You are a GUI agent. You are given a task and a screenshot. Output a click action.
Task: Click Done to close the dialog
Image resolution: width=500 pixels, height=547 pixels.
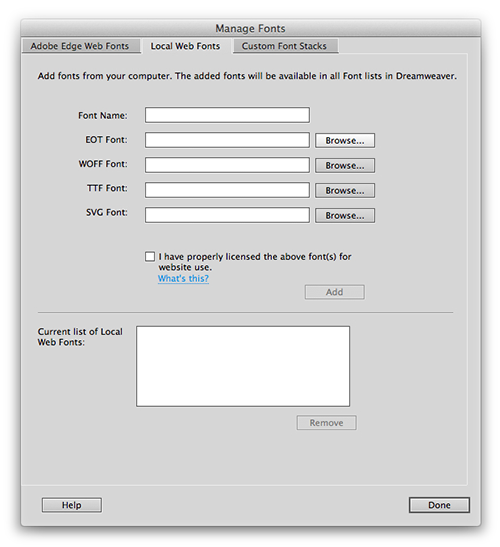[x=439, y=505]
